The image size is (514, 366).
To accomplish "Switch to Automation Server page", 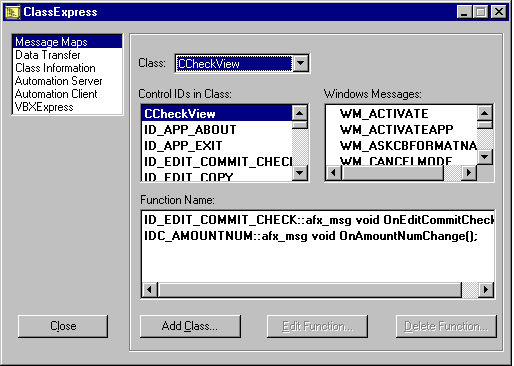I will (67, 81).
